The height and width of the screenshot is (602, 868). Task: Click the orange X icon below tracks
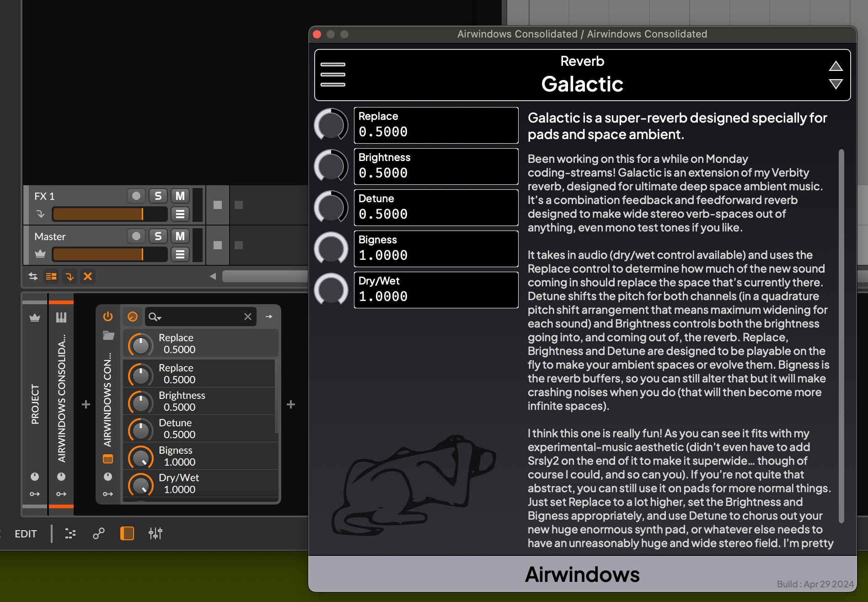click(x=88, y=276)
